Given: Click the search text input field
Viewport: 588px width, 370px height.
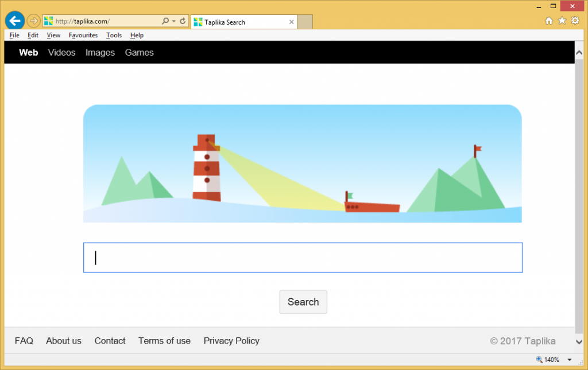Looking at the screenshot, I should (303, 258).
